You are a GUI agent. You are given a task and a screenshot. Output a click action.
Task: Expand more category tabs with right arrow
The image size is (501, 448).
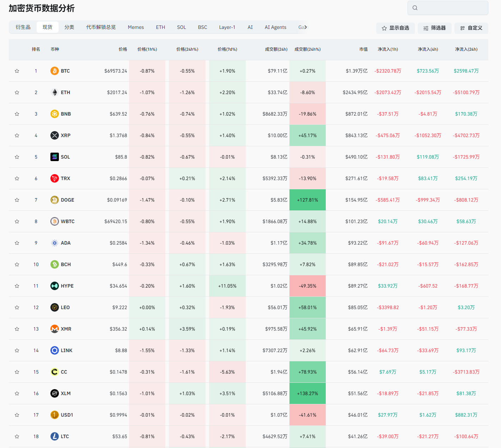[306, 27]
